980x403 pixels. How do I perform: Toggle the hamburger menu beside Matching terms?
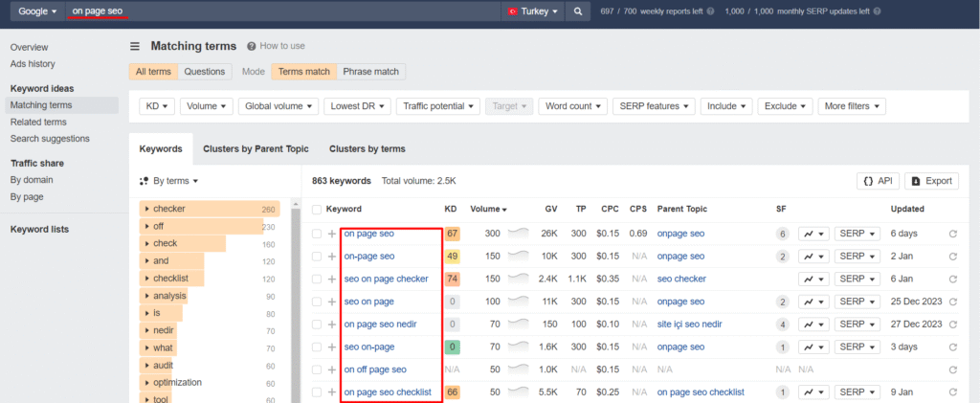coord(135,46)
